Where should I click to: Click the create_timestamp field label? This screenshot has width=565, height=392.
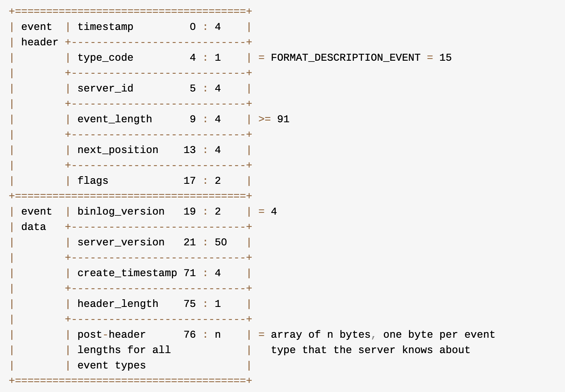[x=127, y=273]
